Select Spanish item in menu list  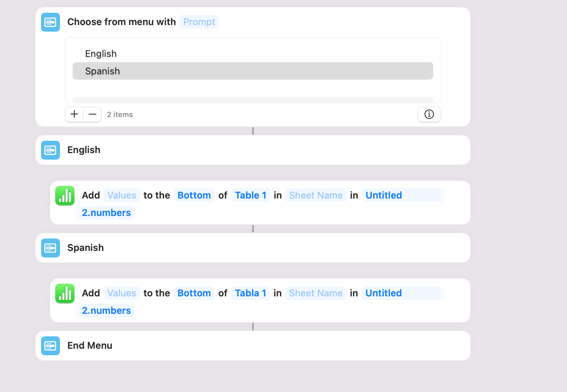click(102, 71)
